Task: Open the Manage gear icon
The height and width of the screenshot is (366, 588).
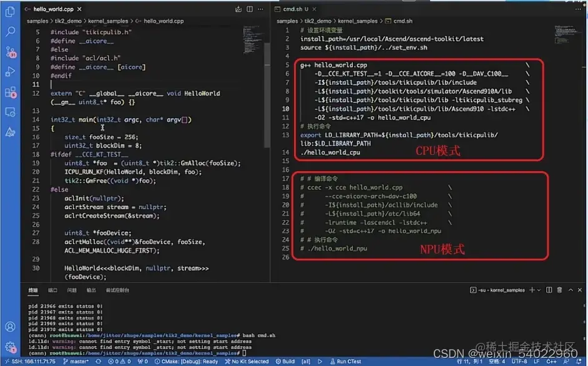Action: click(x=10, y=347)
